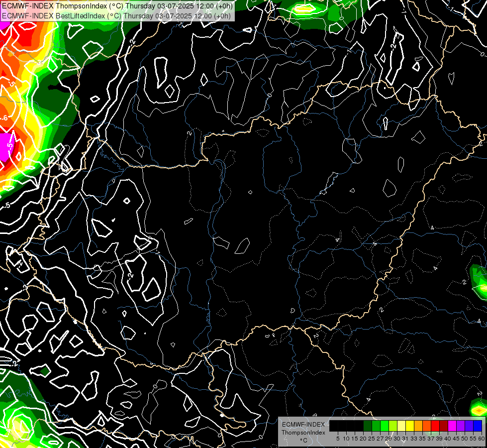This screenshot has height=448, width=487.
Task: Click the lime 29–30 legend swatch
Action: click(x=393, y=426)
